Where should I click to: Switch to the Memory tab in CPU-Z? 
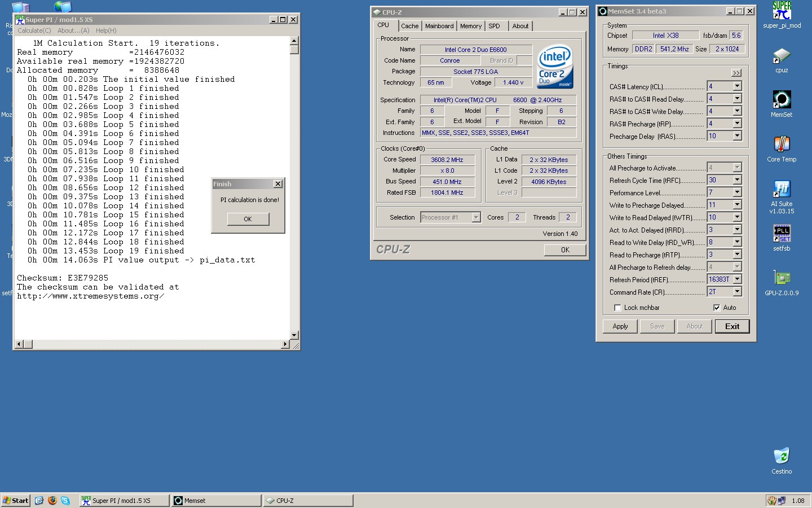(471, 26)
